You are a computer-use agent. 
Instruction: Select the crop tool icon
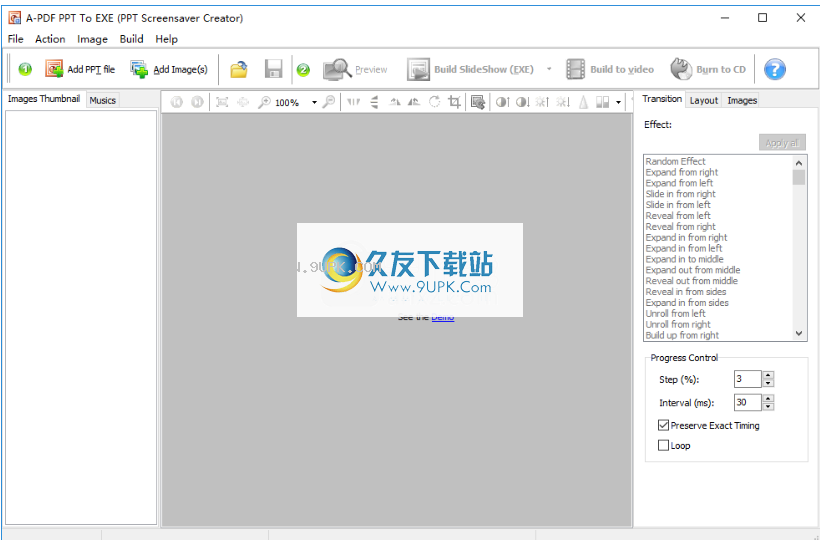click(454, 102)
